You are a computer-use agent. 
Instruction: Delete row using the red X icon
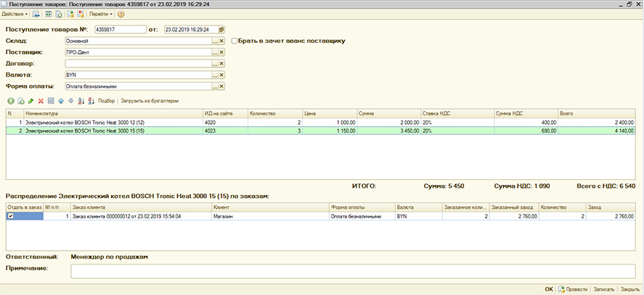(x=41, y=101)
